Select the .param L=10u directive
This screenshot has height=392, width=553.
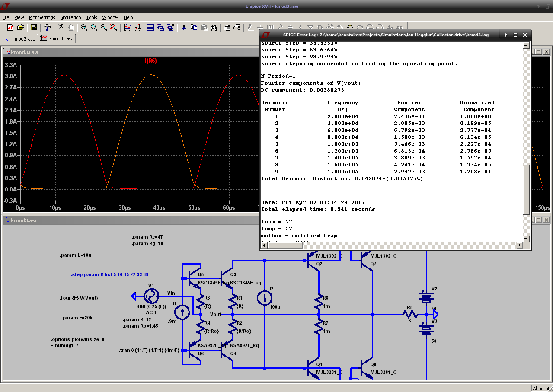click(76, 255)
